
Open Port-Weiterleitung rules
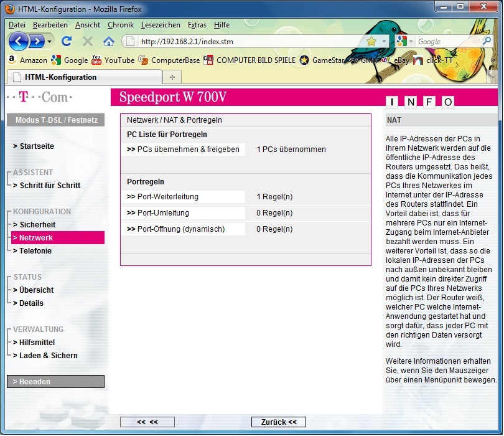183,197
